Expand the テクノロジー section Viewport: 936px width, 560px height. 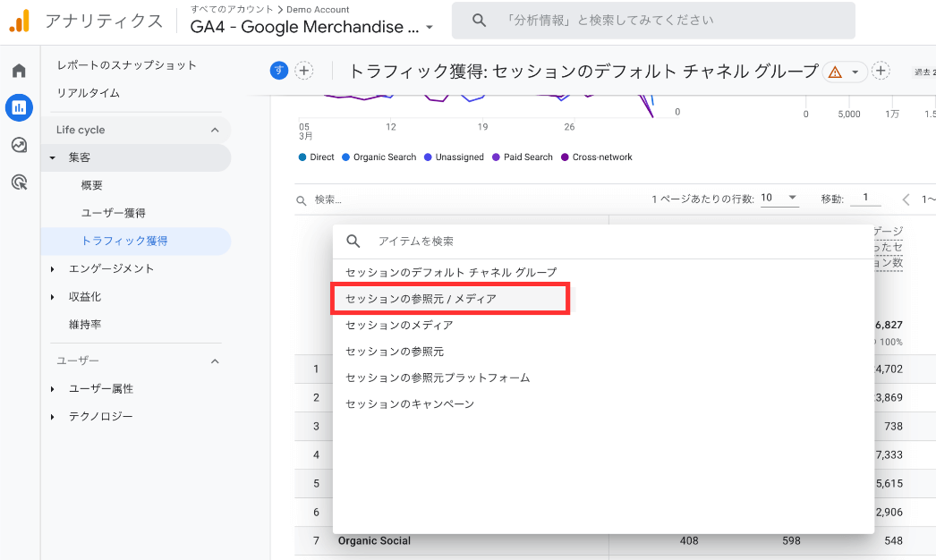click(53, 417)
